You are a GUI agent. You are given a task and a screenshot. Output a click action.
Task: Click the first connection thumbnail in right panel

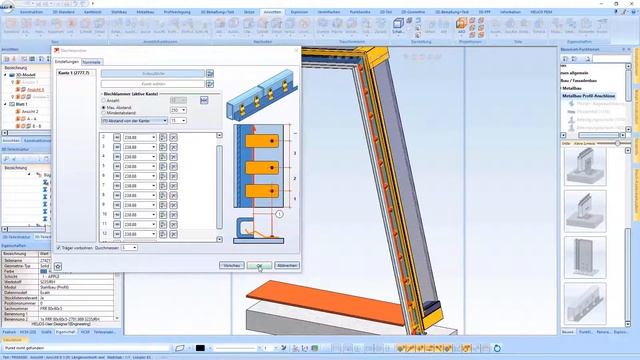click(x=585, y=167)
